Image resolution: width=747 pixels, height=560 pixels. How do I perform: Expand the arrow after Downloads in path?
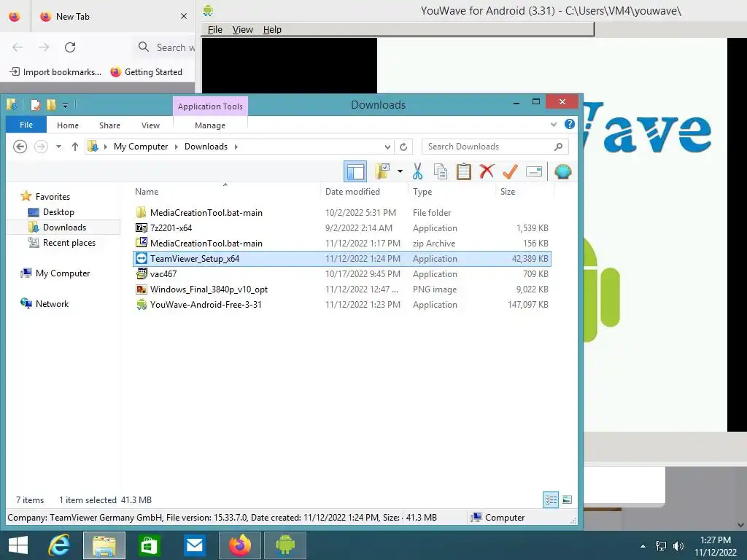(x=236, y=147)
